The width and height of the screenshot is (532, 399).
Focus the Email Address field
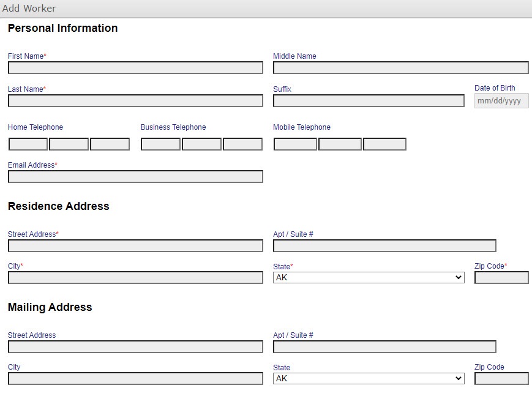pos(135,177)
